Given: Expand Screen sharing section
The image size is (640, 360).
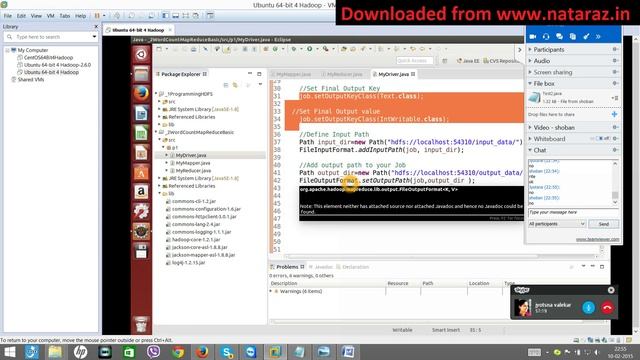Looking at the screenshot, I should (530, 72).
